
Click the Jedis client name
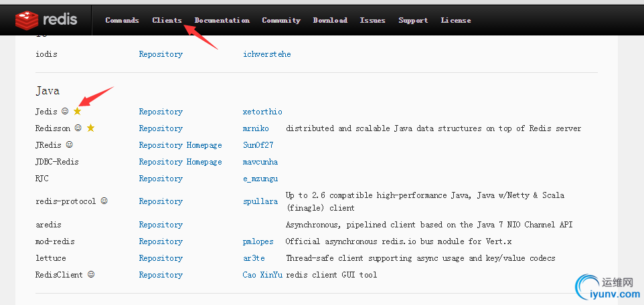46,112
